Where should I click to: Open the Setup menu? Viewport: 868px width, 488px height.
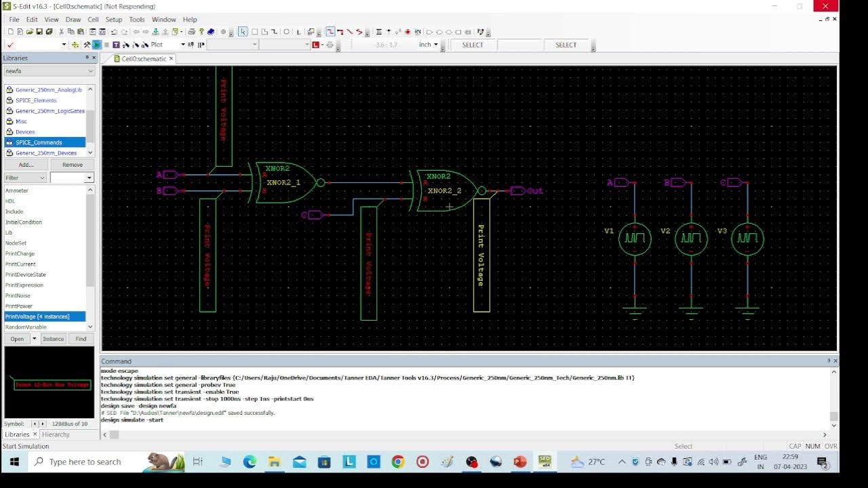tap(113, 20)
